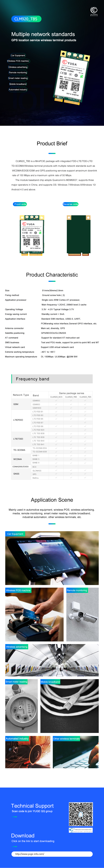This screenshot has height=868, width=104.
Task: Open the Smart meter reading photo
Action: [x=22, y=703]
